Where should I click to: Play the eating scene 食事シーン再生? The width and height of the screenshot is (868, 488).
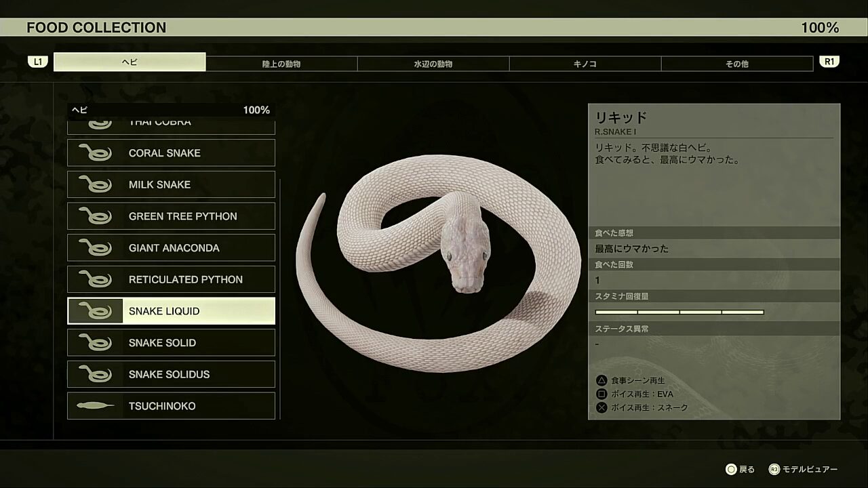pyautogui.click(x=638, y=380)
